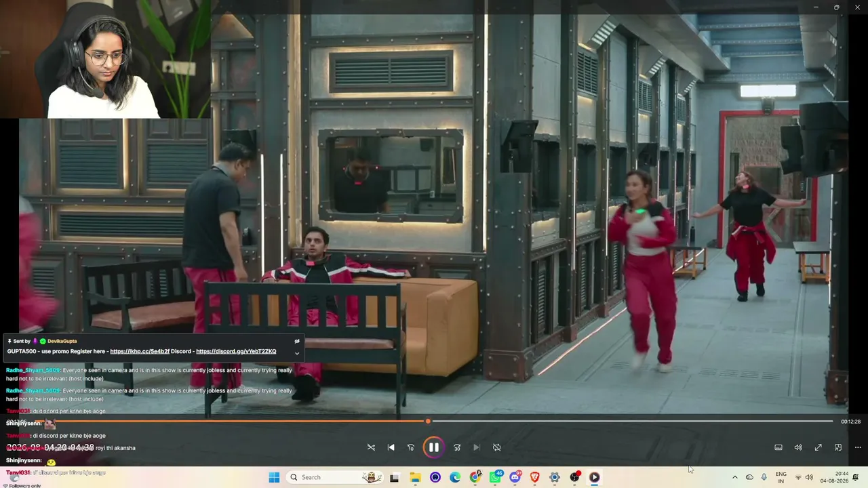Open File Explorer from the taskbar

(415, 477)
